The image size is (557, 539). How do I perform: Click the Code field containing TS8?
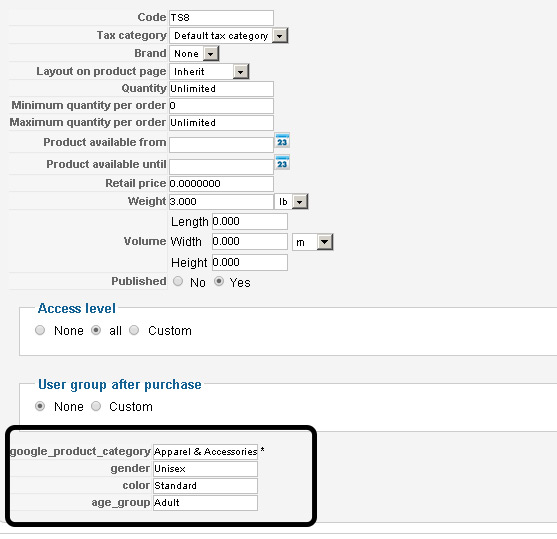pos(221,18)
